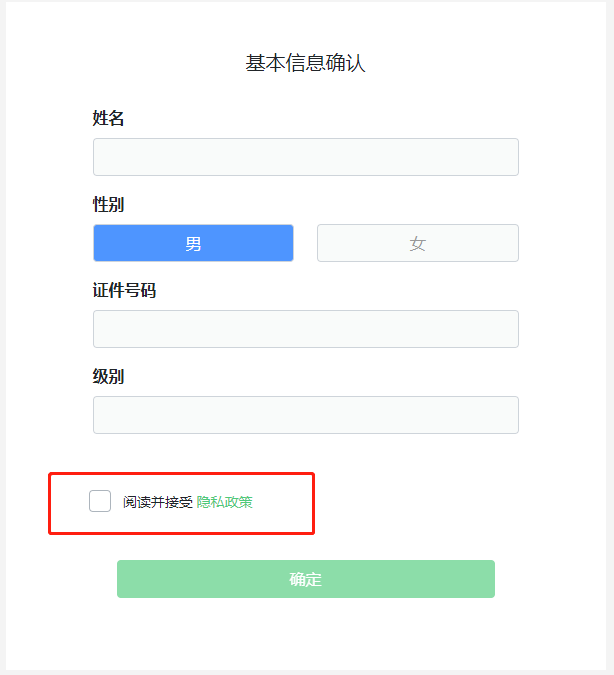Select 女 as the gender
The width and height of the screenshot is (614, 675).
pyautogui.click(x=417, y=243)
